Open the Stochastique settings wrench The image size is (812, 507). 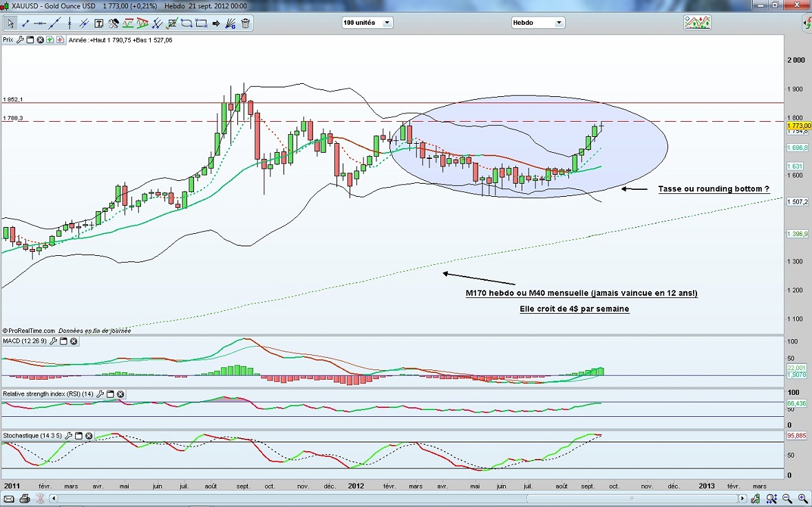pos(69,436)
